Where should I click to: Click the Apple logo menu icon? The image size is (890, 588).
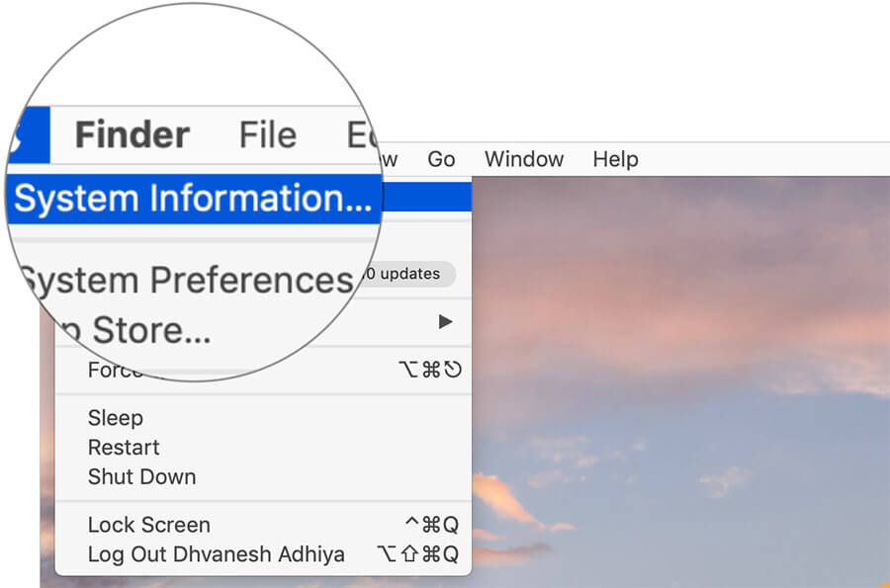pyautogui.click(x=29, y=135)
